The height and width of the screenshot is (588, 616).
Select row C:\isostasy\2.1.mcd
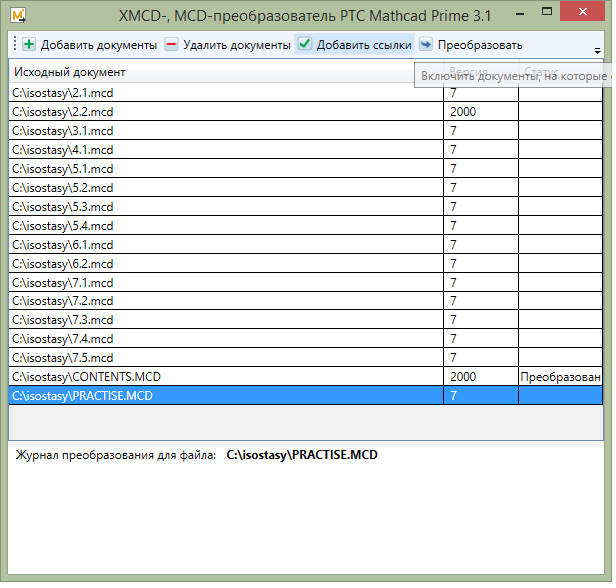(x=305, y=93)
